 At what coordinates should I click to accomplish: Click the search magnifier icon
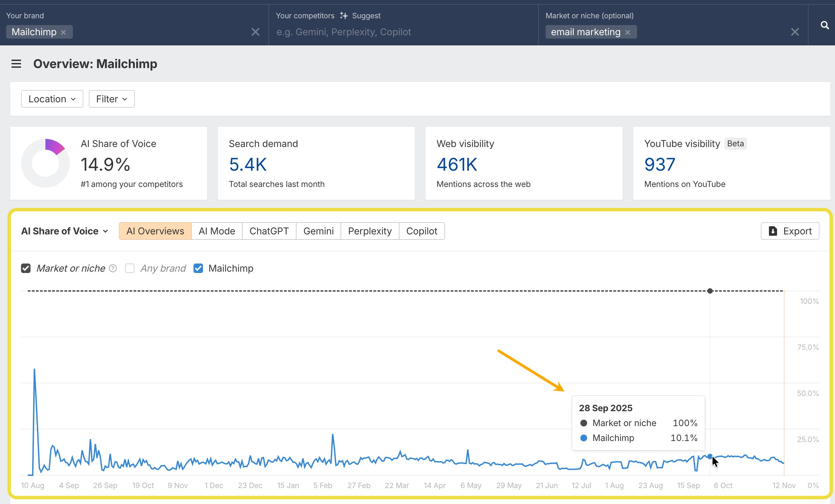[824, 25]
